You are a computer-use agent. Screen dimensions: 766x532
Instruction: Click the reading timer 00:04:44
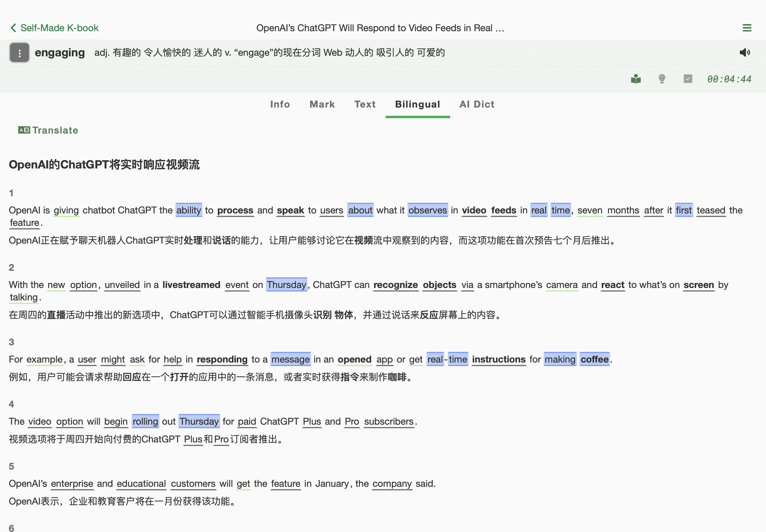[729, 79]
